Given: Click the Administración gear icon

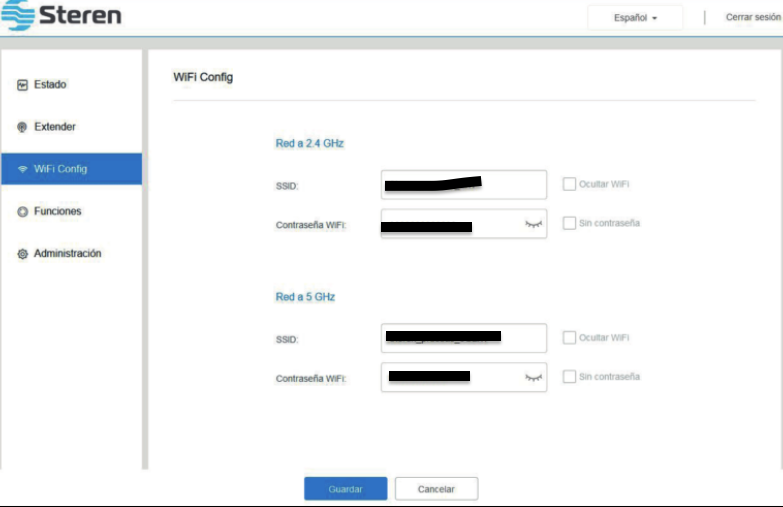Looking at the screenshot, I should coord(22,254).
